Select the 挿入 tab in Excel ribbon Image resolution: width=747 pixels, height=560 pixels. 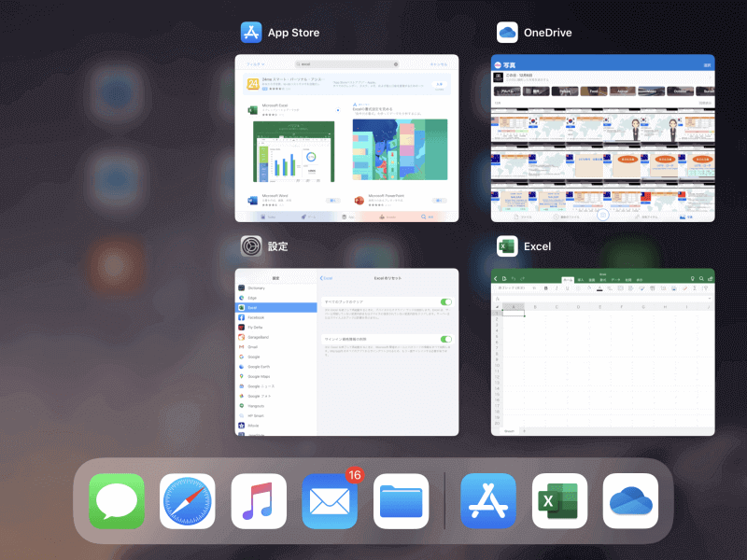point(580,280)
